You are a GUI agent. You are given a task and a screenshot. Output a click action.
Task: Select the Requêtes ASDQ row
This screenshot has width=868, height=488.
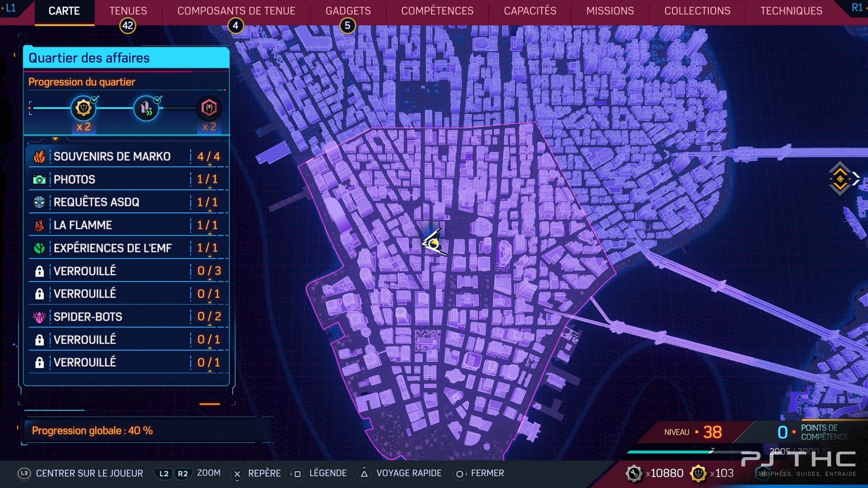(x=127, y=202)
